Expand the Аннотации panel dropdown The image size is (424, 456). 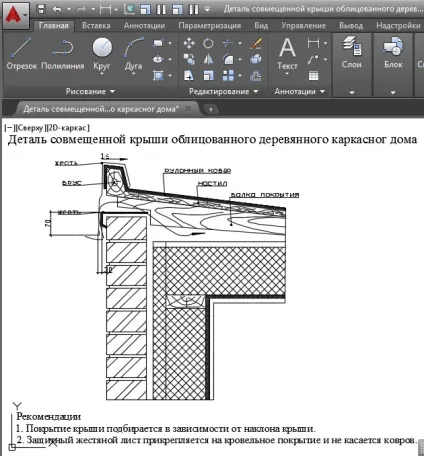pos(299,91)
